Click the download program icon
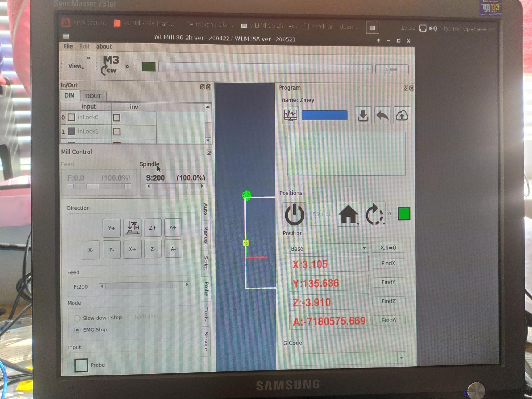This screenshot has width=532, height=399. (363, 116)
